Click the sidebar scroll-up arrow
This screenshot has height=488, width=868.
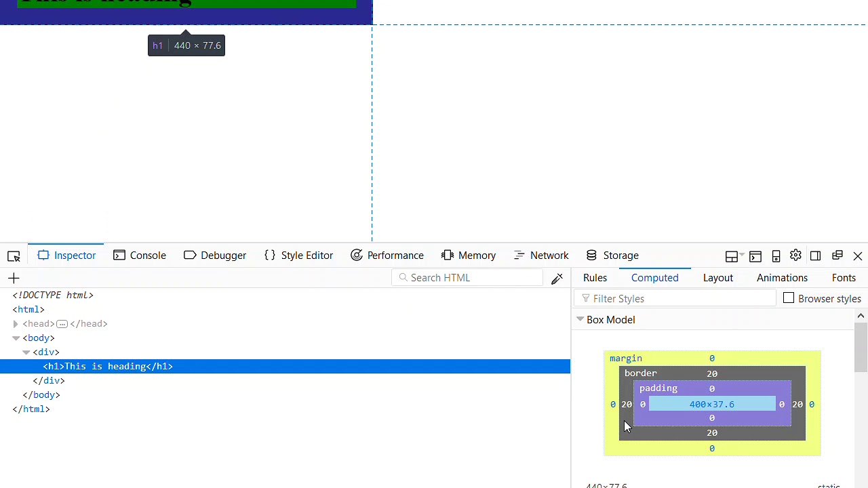click(861, 316)
